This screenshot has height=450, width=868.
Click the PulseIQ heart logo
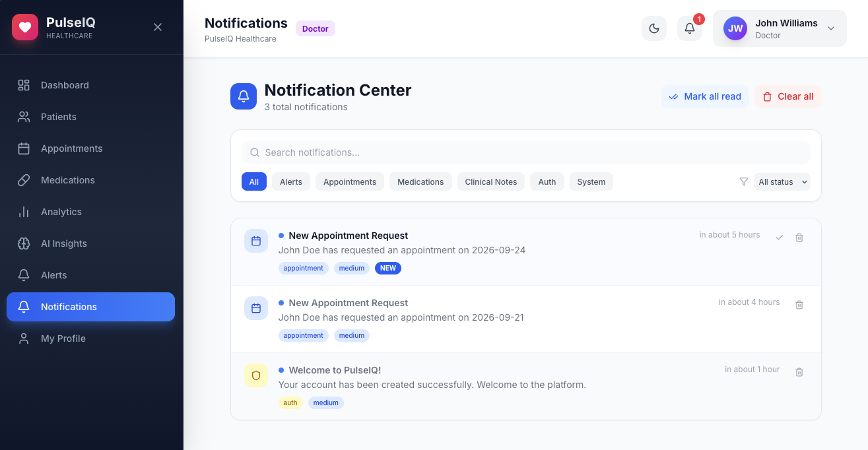click(x=25, y=27)
